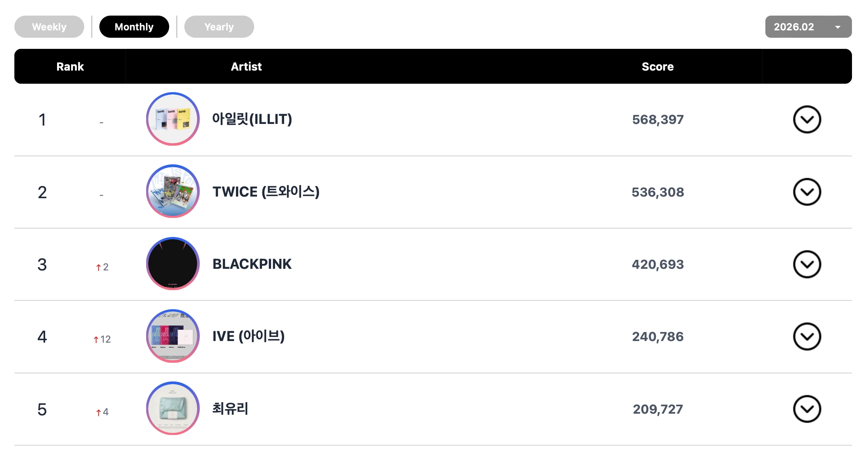The image size is (868, 451).
Task: Open the 2026.02 month dropdown
Action: 808,27
